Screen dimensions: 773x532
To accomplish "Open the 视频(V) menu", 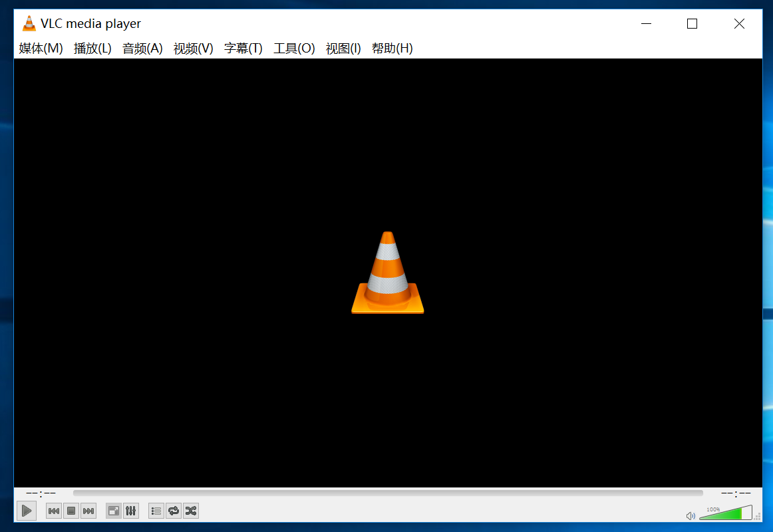I will coord(192,49).
